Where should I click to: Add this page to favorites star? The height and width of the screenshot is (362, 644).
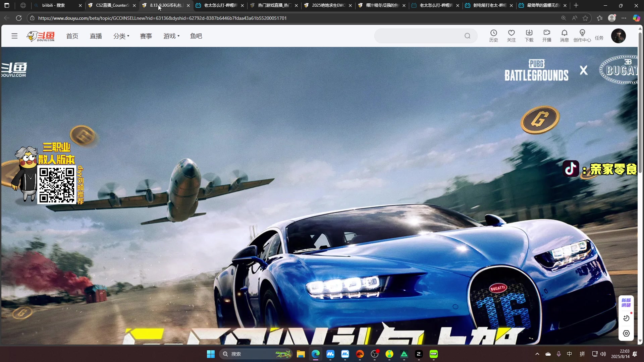[586, 18]
